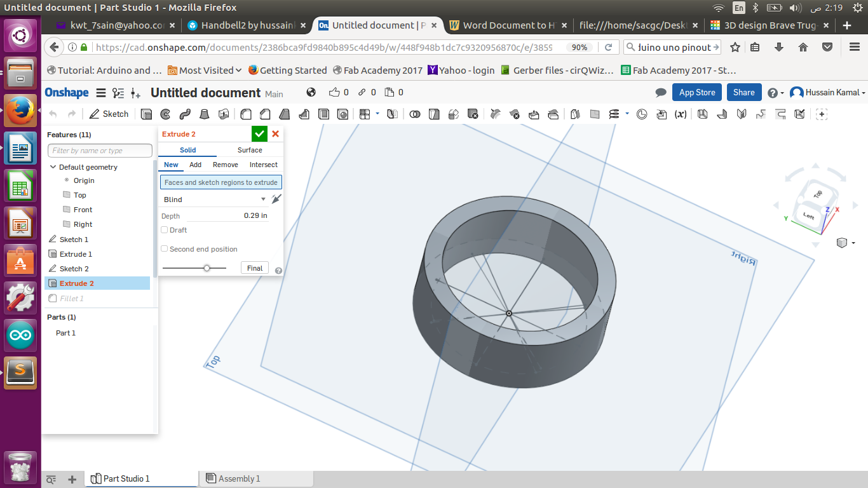The image size is (868, 488).
Task: Open the Blind end type dropdown
Action: coord(214,200)
